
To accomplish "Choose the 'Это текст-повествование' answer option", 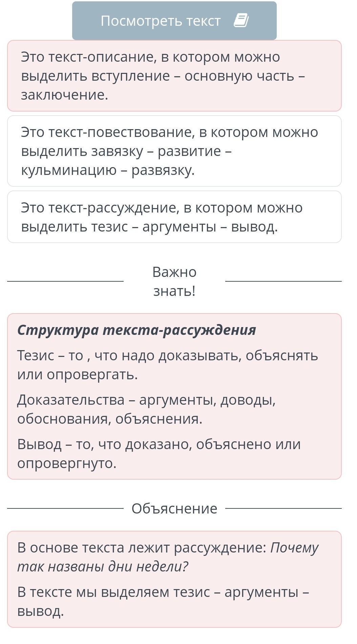I will (x=174, y=151).
